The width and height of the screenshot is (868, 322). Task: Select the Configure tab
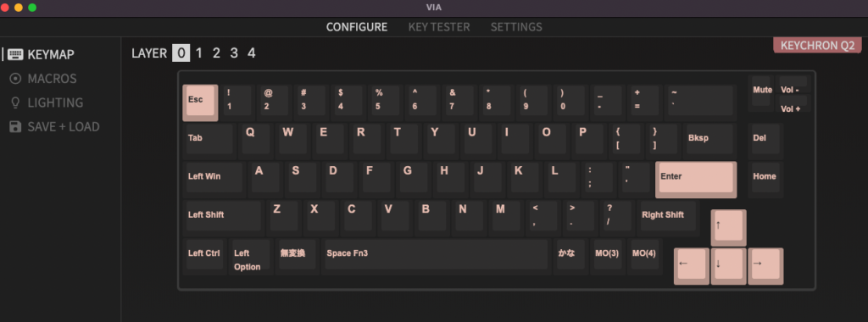click(x=357, y=27)
